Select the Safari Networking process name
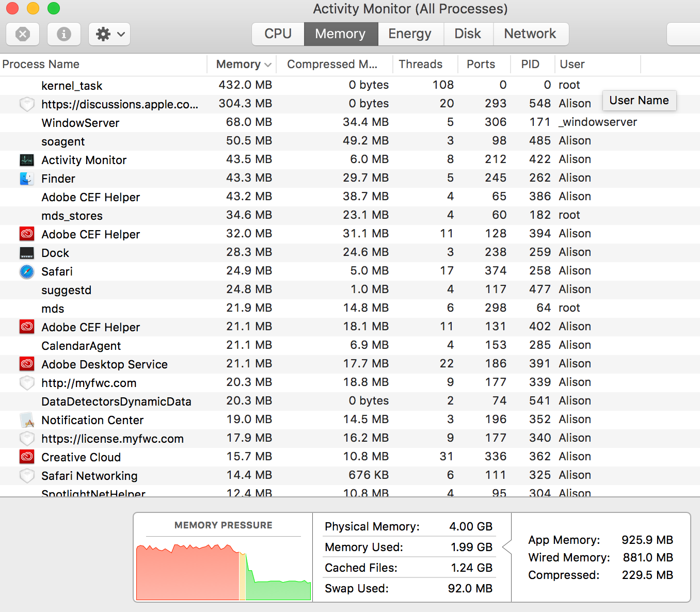This screenshot has height=612, width=700. click(89, 476)
